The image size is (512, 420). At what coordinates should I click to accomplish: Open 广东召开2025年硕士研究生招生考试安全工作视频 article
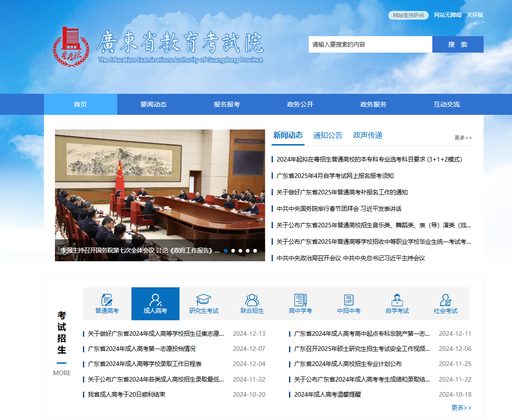pos(362,349)
